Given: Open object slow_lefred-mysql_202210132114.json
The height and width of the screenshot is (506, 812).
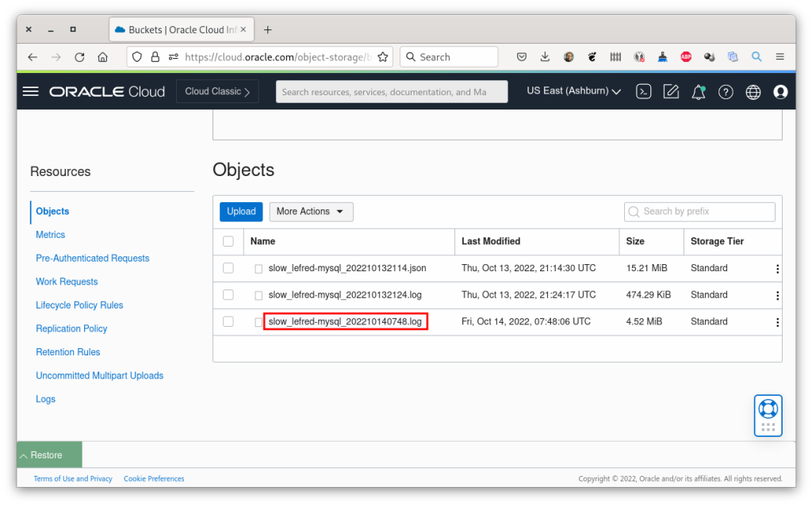Looking at the screenshot, I should click(347, 268).
